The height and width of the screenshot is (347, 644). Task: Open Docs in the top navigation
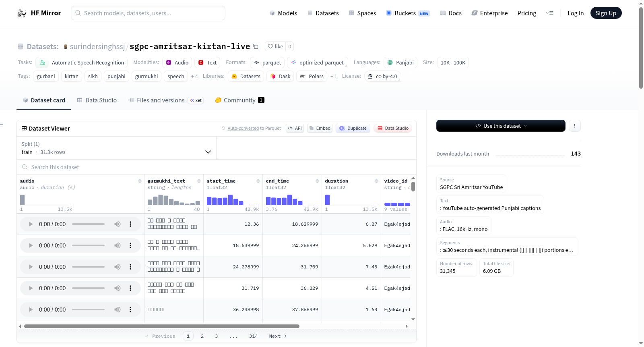pos(450,13)
